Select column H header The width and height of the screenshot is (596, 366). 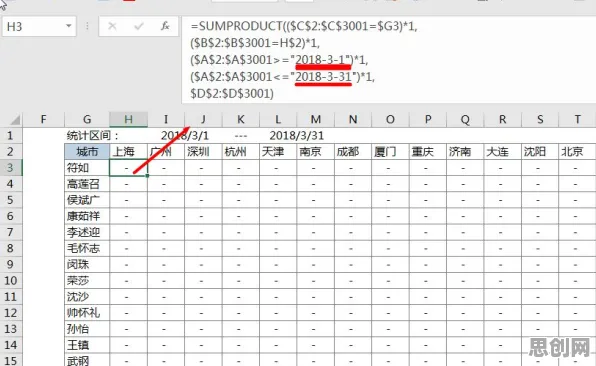point(128,120)
